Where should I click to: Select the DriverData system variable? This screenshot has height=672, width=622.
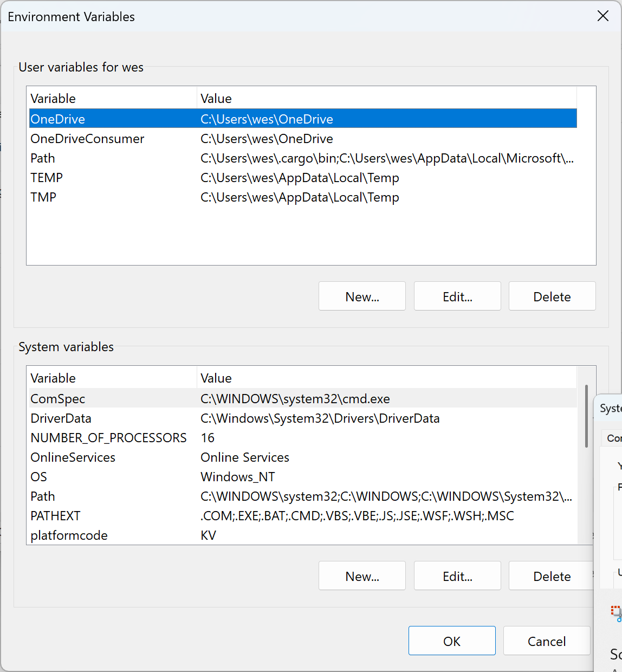click(303, 418)
